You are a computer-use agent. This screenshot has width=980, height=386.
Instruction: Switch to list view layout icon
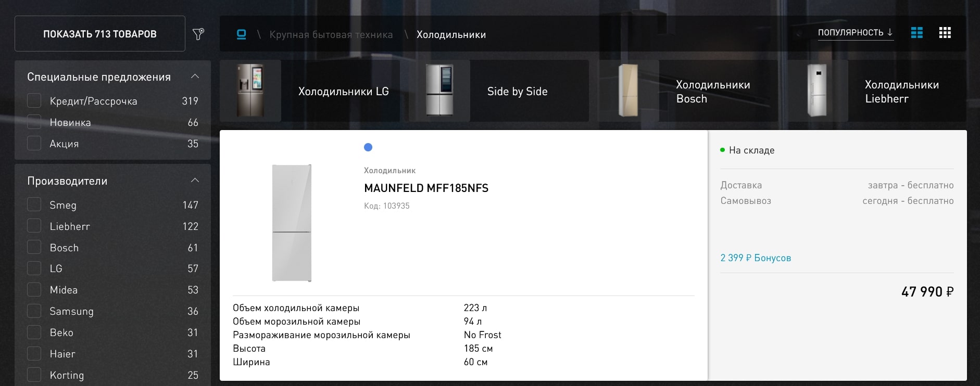pos(917,33)
